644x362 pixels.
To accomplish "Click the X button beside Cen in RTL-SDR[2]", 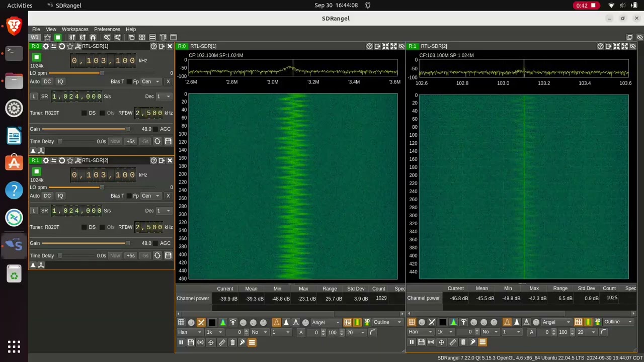I will [168, 196].
